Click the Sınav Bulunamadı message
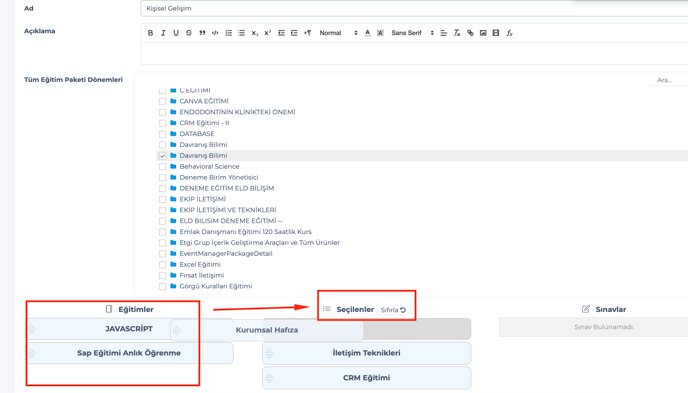 click(604, 327)
